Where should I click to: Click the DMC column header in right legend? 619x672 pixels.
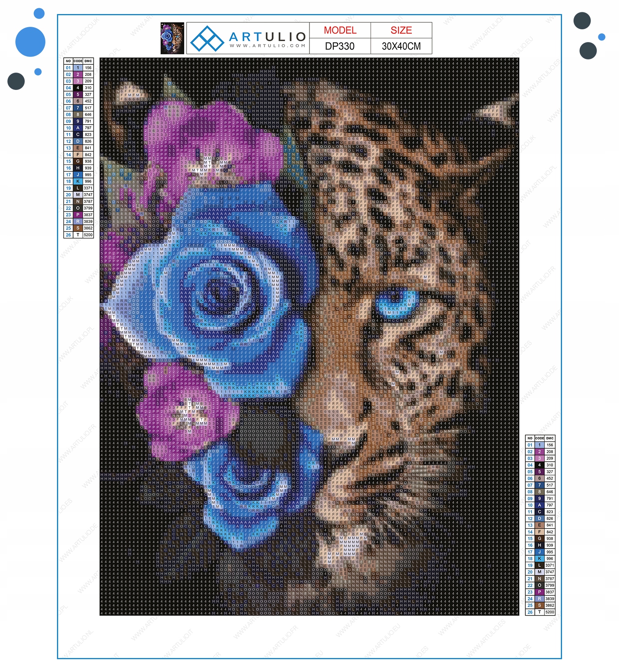(550, 438)
